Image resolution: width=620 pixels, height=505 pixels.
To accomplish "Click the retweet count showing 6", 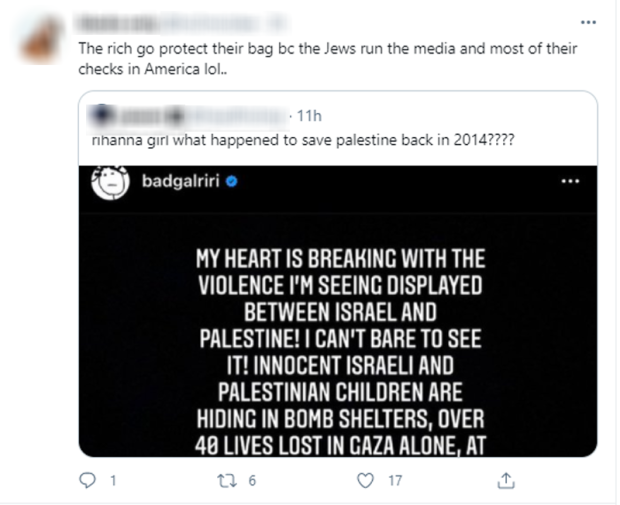I will click(252, 481).
